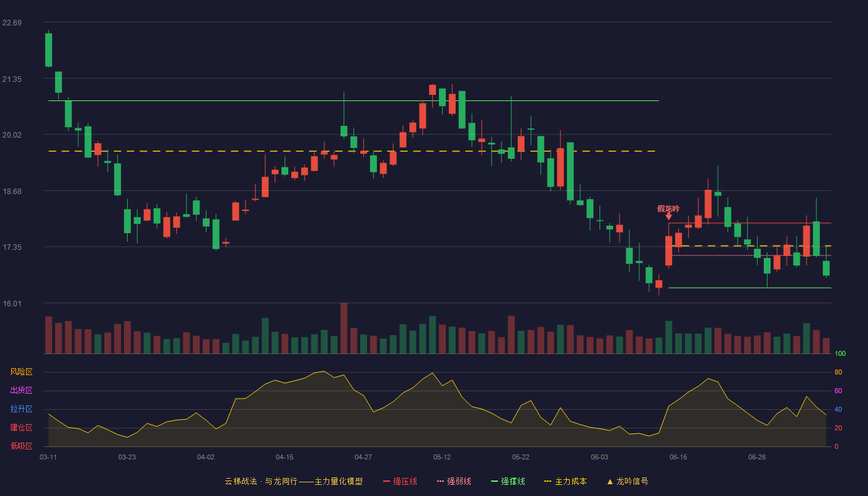868x496 pixels.
Task: Toggle the 龙吟信号 legend entry
Action: pos(627,481)
